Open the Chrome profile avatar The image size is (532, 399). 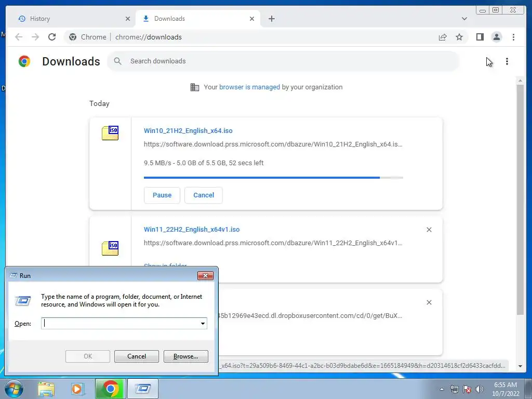click(496, 37)
